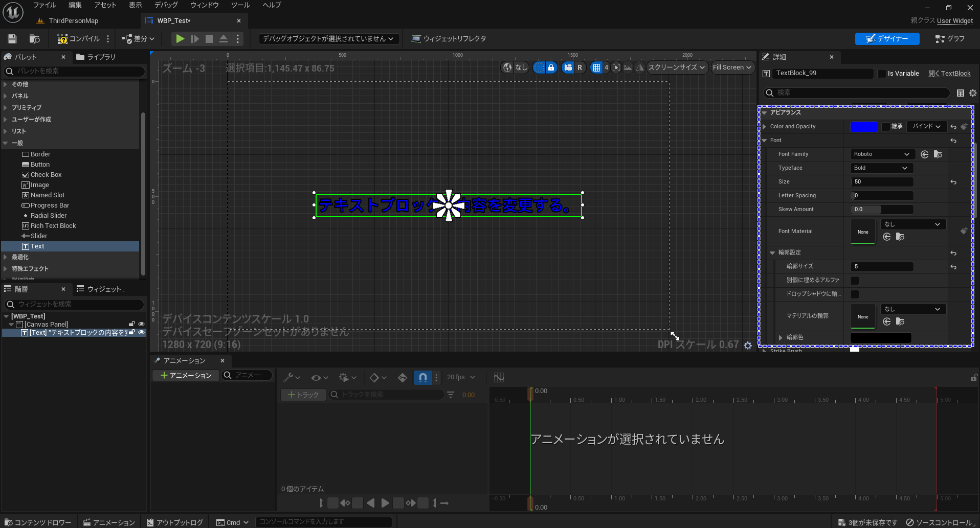Select the snapping magnet icon in animation toolbar

click(x=422, y=377)
